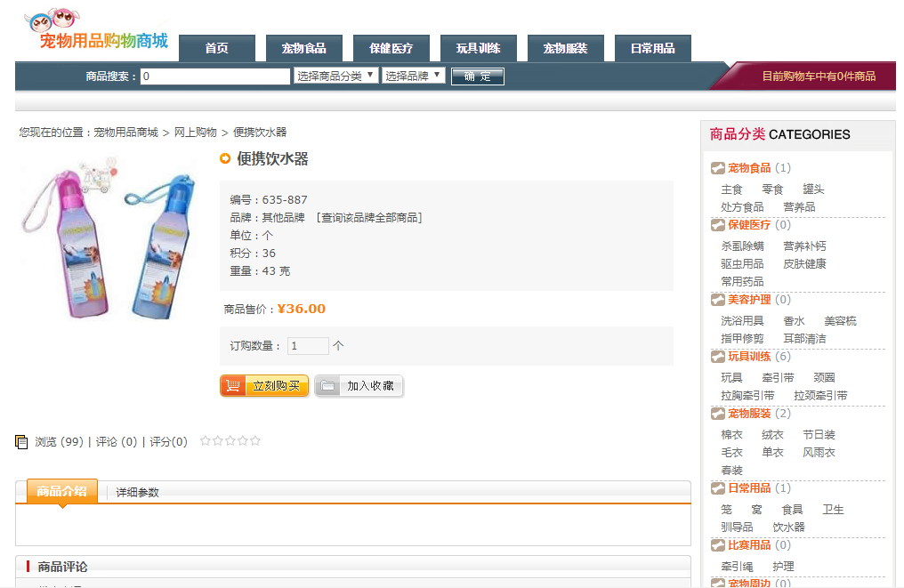Click the water bottle product image
This screenshot has height=588, width=904.
click(108, 238)
